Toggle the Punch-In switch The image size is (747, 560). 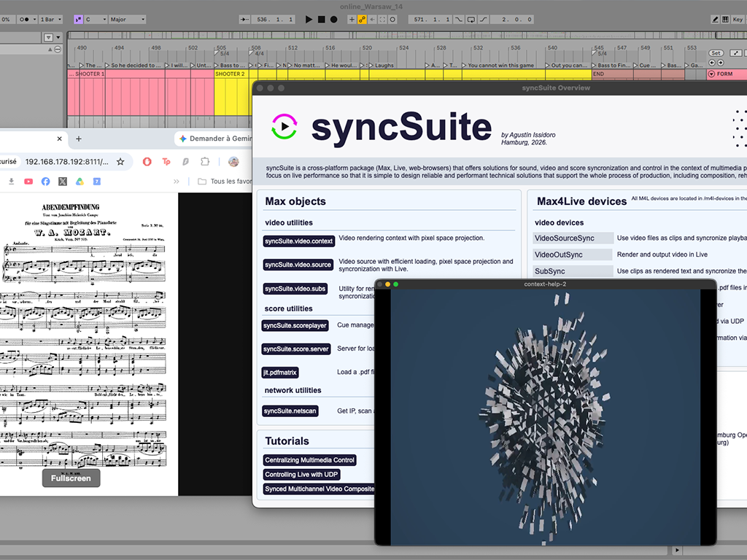point(459,20)
